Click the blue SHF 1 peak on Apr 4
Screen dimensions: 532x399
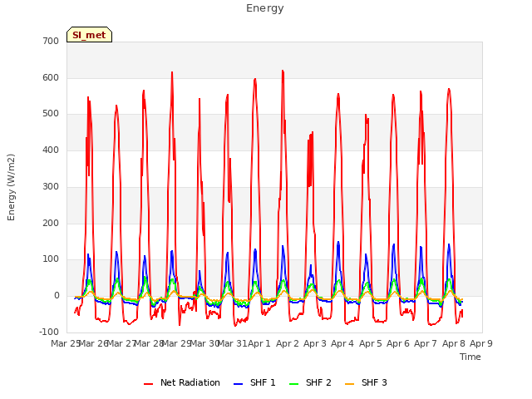tap(338, 242)
